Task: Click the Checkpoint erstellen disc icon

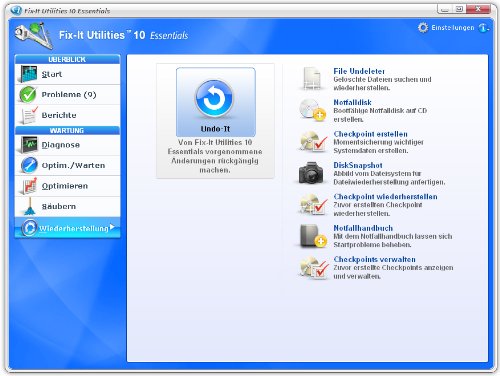Action: pos(313,141)
